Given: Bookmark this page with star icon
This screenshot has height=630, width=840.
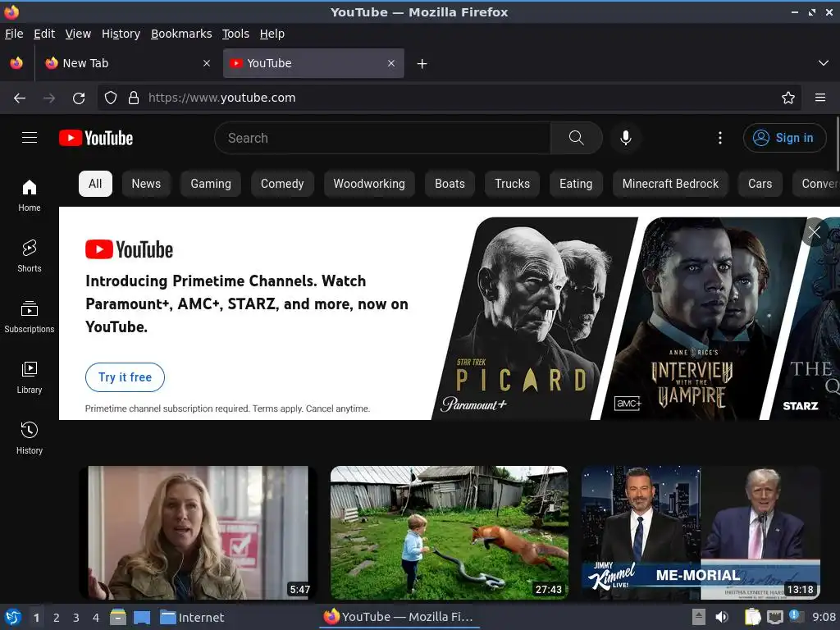Looking at the screenshot, I should pyautogui.click(x=788, y=98).
